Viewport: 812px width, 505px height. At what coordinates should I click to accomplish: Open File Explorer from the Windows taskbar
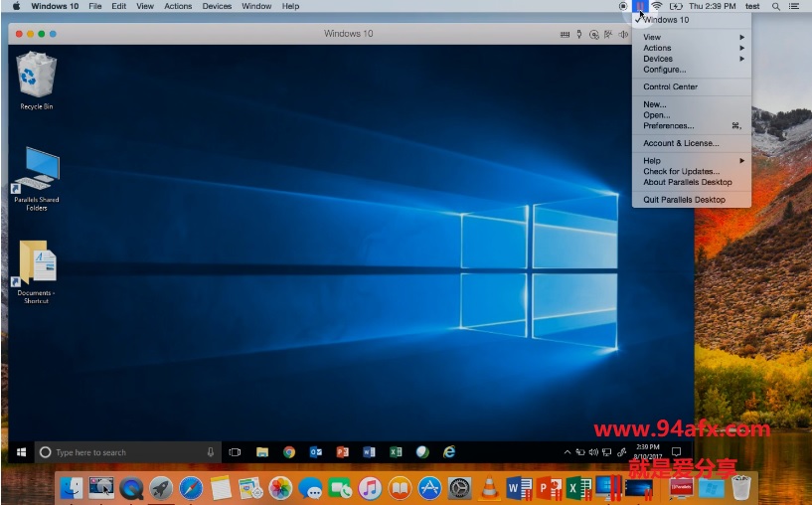(x=262, y=452)
